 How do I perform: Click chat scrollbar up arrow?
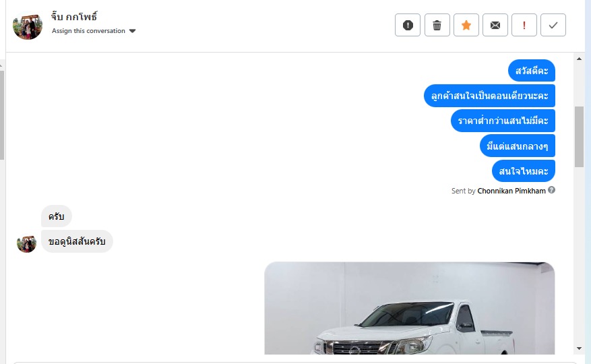tap(579, 59)
